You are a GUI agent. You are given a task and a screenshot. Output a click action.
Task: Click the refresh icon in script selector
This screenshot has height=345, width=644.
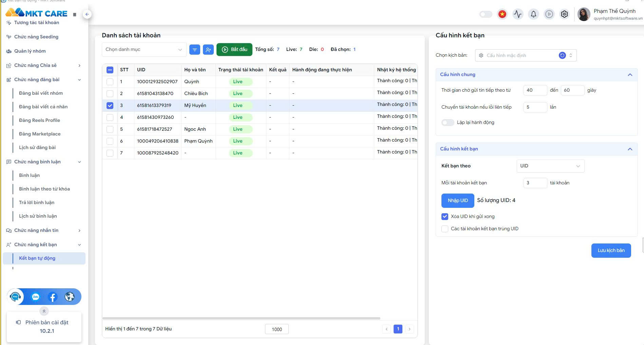pyautogui.click(x=562, y=55)
